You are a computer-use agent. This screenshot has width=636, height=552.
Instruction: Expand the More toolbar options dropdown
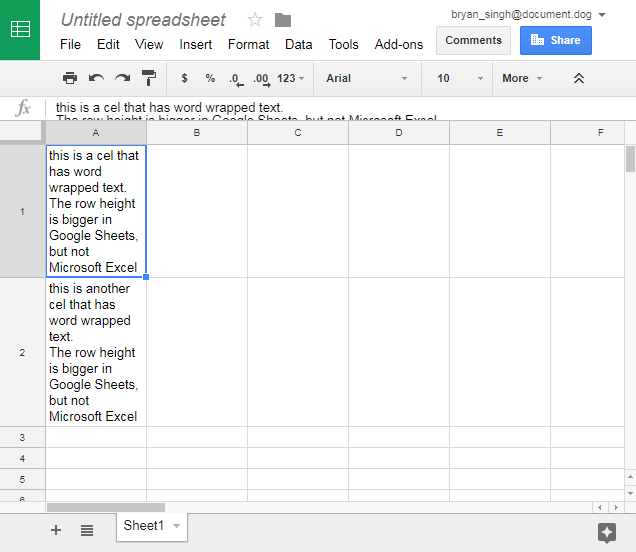[x=522, y=78]
